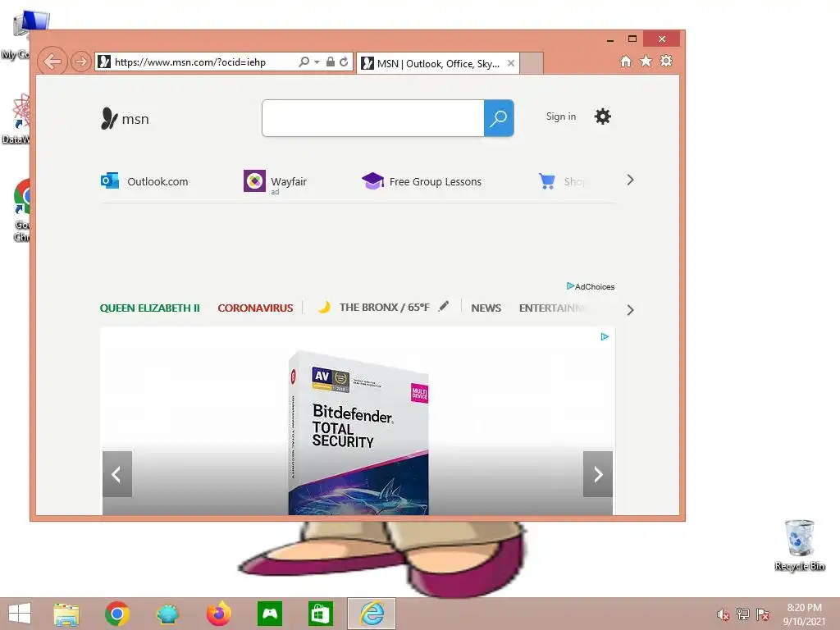The height and width of the screenshot is (630, 840).
Task: Open the CORONAVIRUS topic
Action: (x=255, y=308)
